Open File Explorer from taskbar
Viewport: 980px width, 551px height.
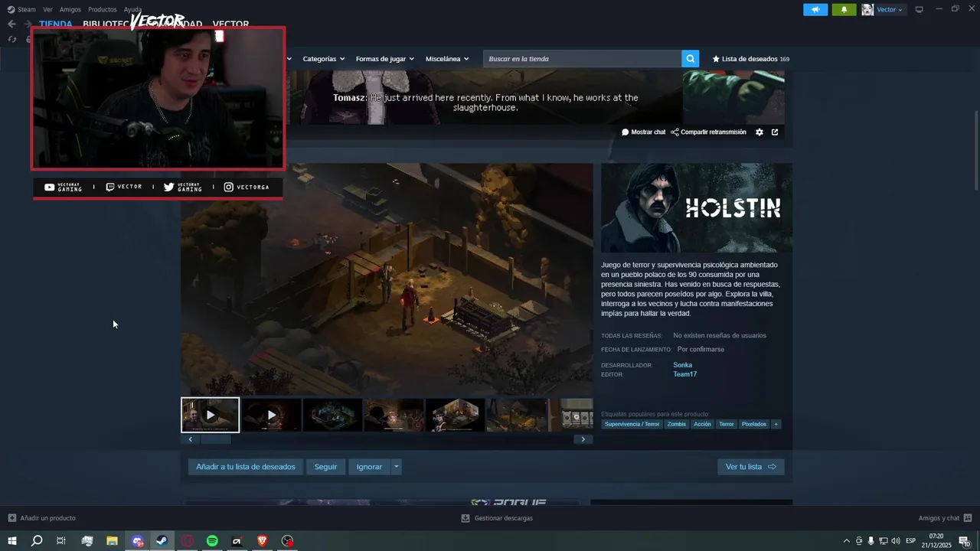(x=112, y=541)
